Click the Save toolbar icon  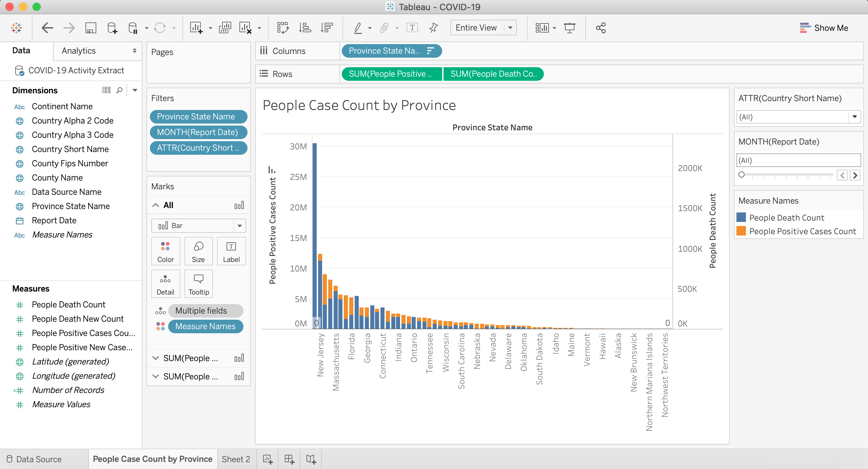point(91,28)
